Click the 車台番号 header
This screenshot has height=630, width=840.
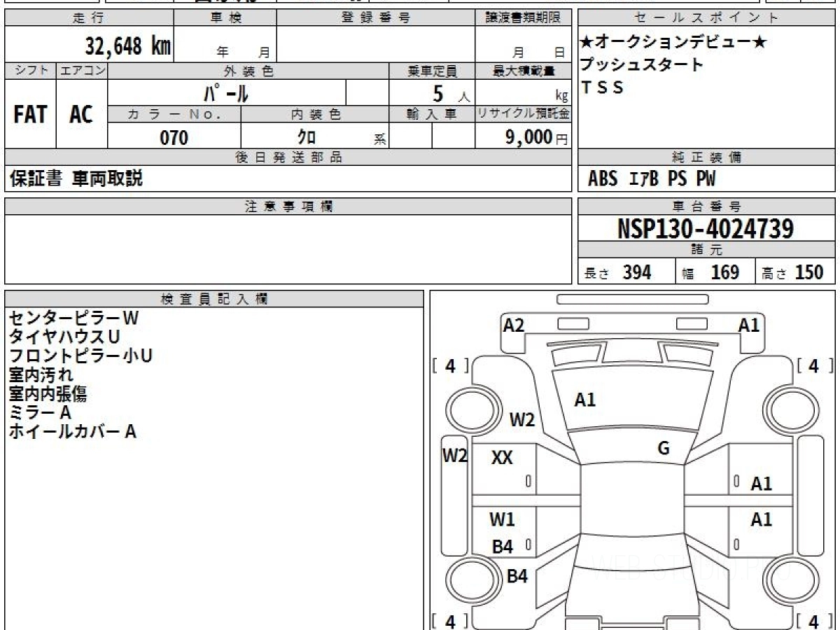point(706,206)
